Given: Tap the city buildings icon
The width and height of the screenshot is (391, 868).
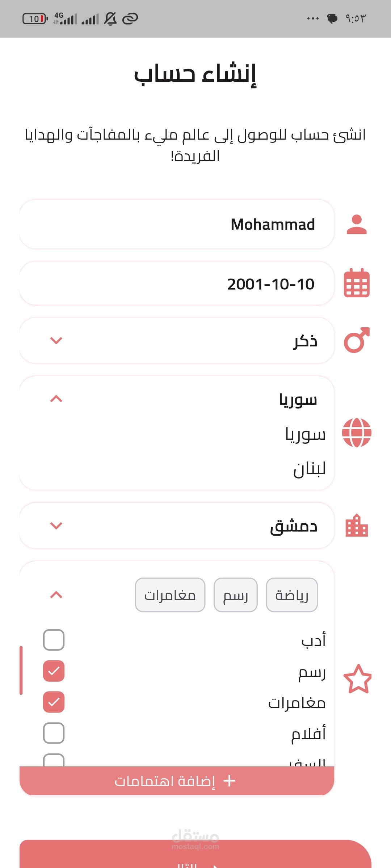Looking at the screenshot, I should [357, 526].
